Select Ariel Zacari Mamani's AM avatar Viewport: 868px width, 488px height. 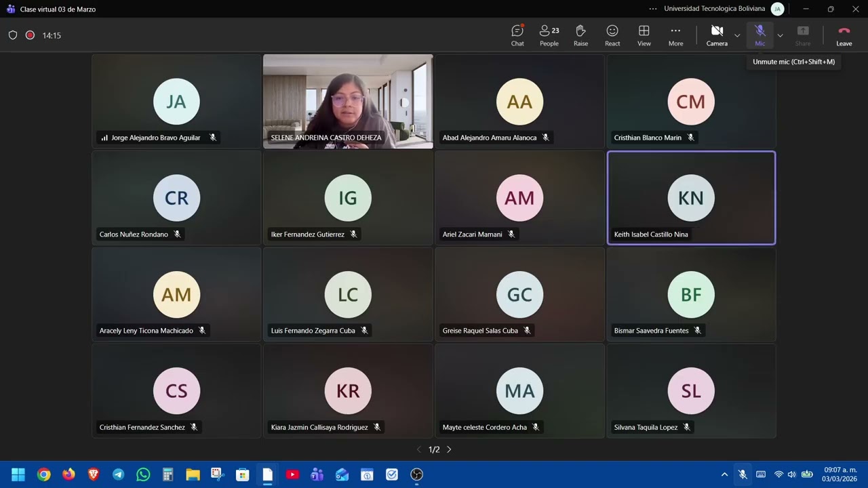coord(519,198)
